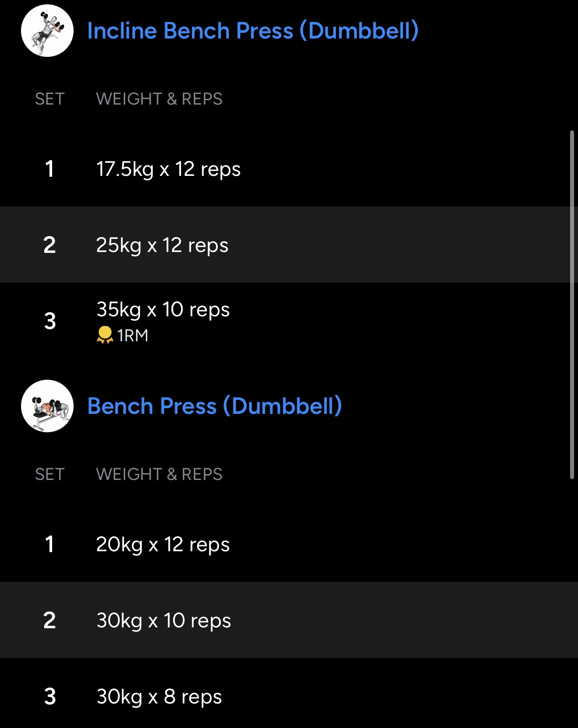This screenshot has height=728, width=578.
Task: Tap the flat Bench Press exercise thumbnail
Action: [x=47, y=406]
